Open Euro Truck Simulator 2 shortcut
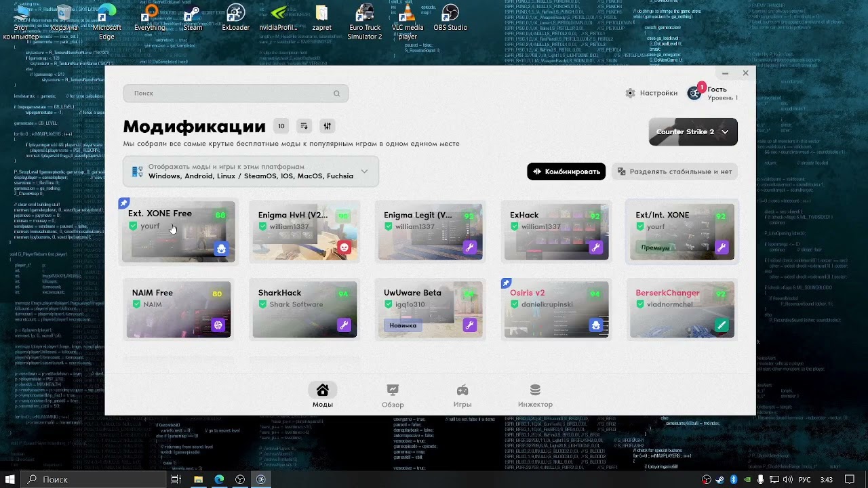This screenshot has width=868, height=488. coord(365,22)
